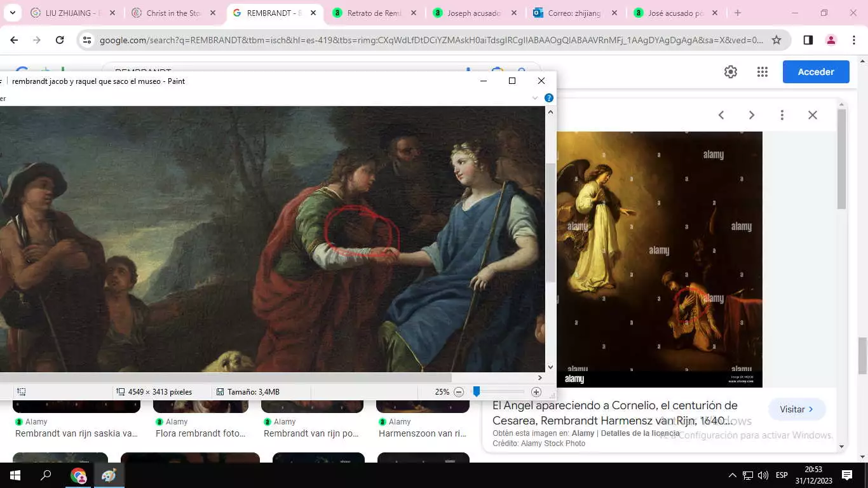Open the Chrome profile avatar
This screenshot has height=488, width=868.
click(x=831, y=40)
